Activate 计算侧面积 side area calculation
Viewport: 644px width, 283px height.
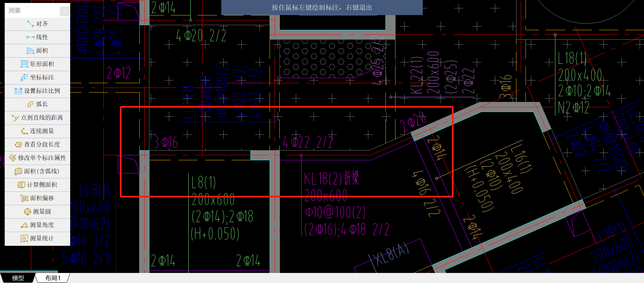pyautogui.click(x=37, y=185)
